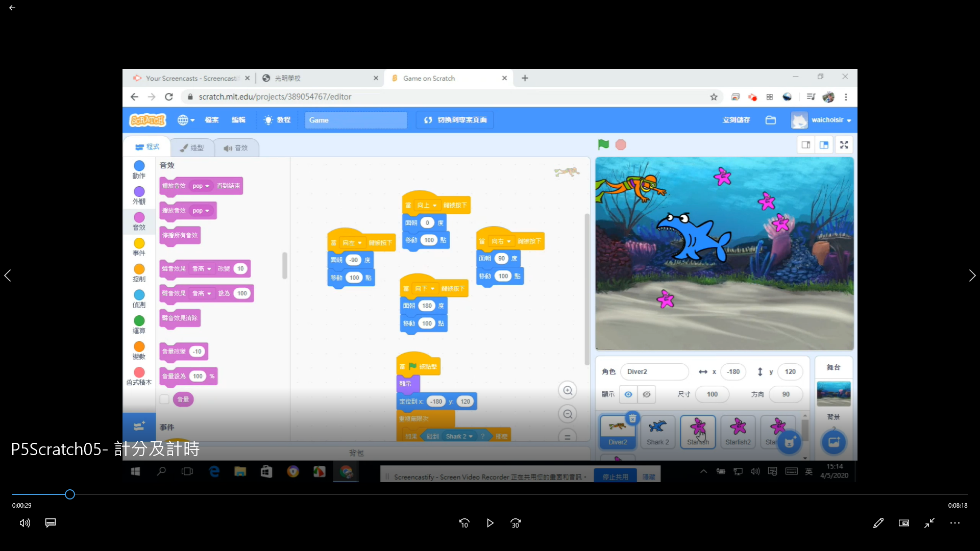Click the red stop button
Viewport: 980px width, 551px height.
(x=621, y=145)
